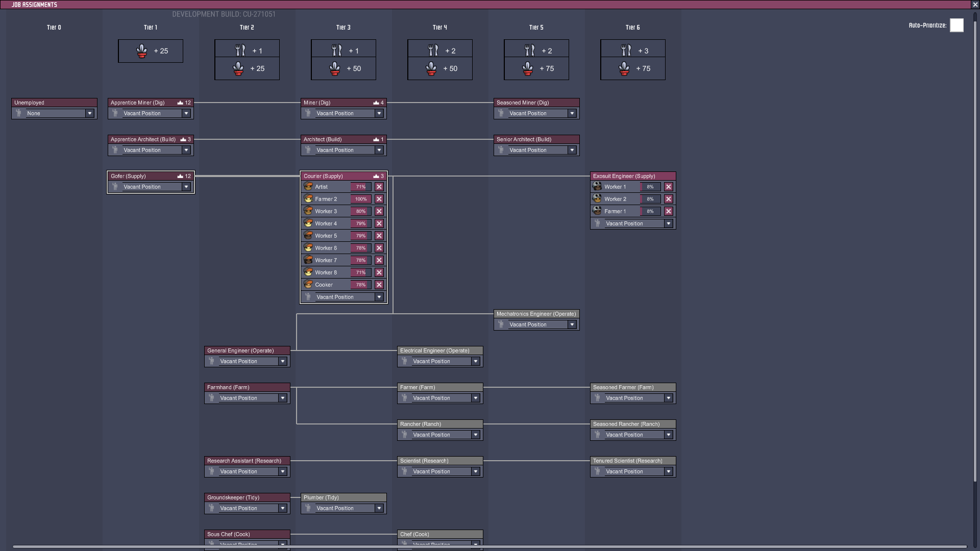The width and height of the screenshot is (980, 551).
Task: Click Cooker's duplicant portrait icon
Action: 308,284
